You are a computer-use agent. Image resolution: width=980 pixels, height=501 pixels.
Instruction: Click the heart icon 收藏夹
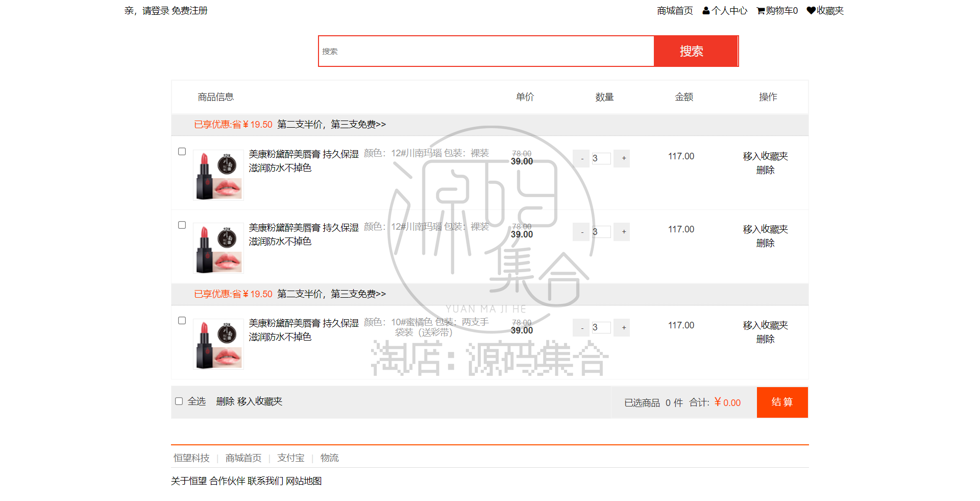(x=811, y=11)
